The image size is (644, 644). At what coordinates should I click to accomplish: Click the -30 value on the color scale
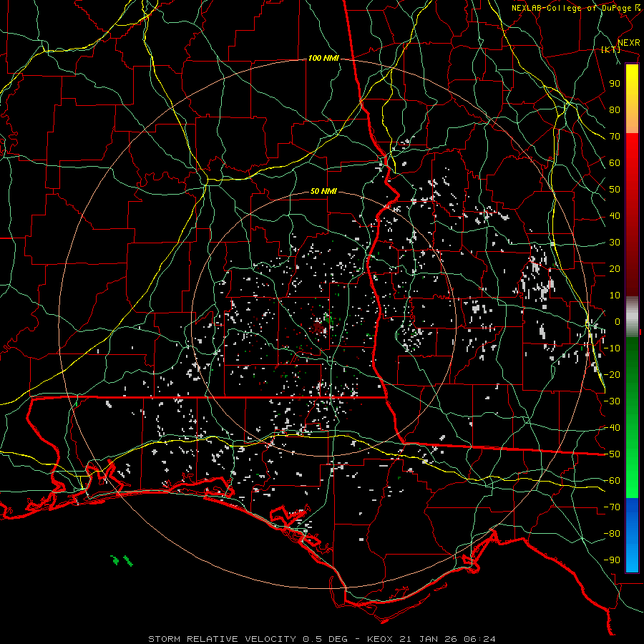click(612, 401)
